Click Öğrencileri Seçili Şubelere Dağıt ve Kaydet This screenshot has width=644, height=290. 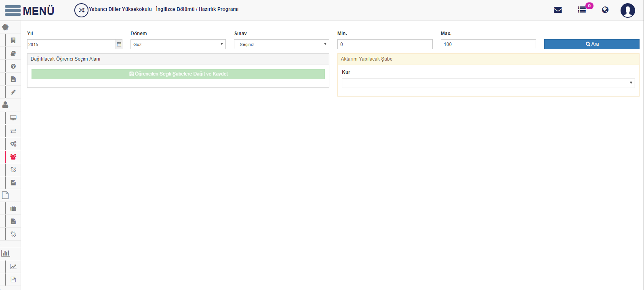pos(178,74)
